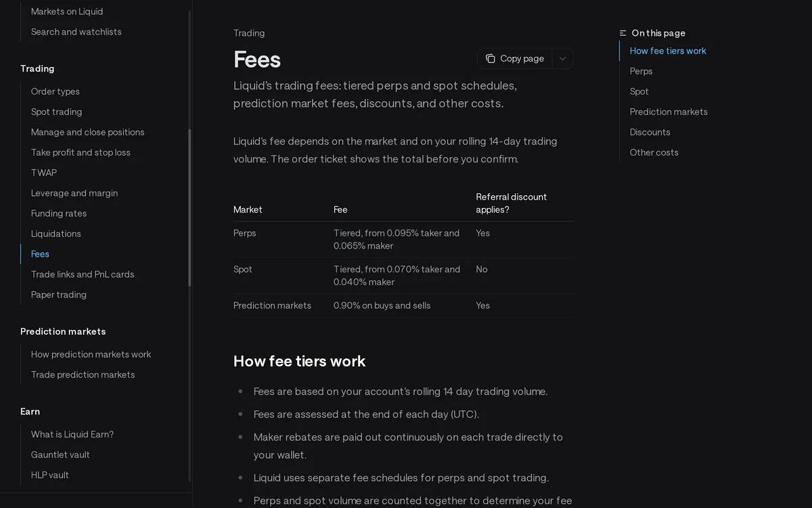Click the Trading sidebar section header
The width and height of the screenshot is (812, 508).
click(x=37, y=68)
